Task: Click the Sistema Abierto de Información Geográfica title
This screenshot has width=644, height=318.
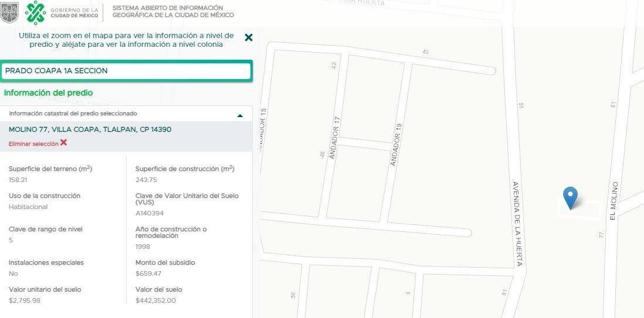Action: (x=174, y=12)
